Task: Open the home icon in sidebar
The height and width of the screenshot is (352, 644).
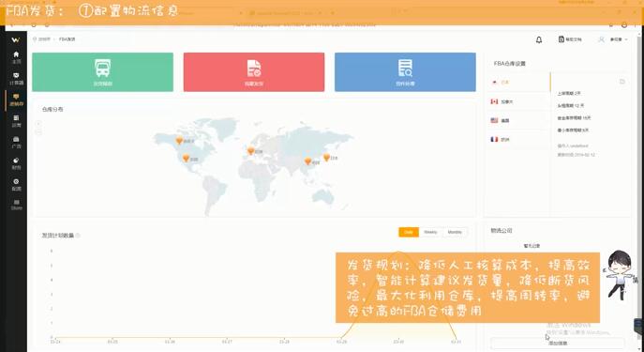Action: (16, 57)
